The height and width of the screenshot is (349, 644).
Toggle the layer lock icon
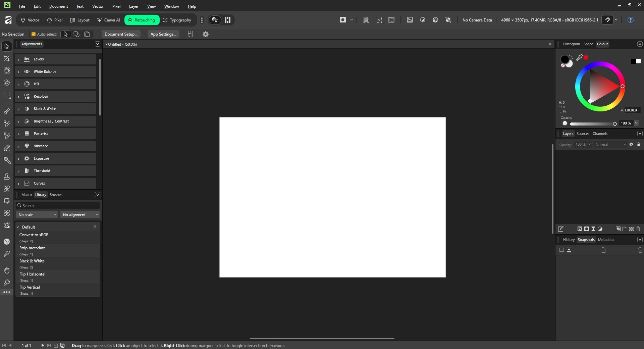coord(639,145)
